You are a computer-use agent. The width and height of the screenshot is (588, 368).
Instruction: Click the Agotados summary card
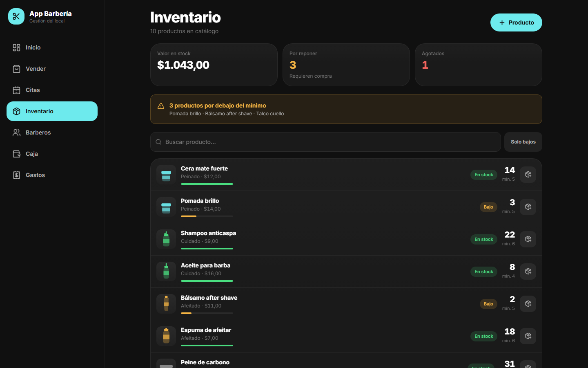pyautogui.click(x=479, y=65)
